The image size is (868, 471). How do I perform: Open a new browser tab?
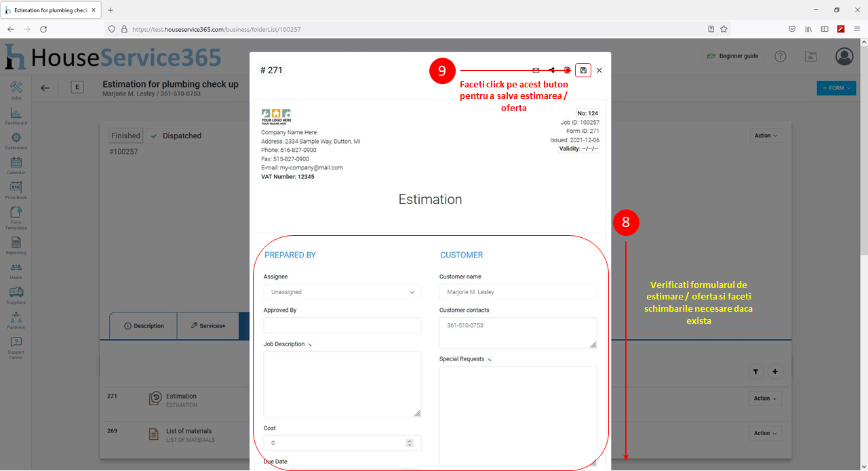point(111,10)
